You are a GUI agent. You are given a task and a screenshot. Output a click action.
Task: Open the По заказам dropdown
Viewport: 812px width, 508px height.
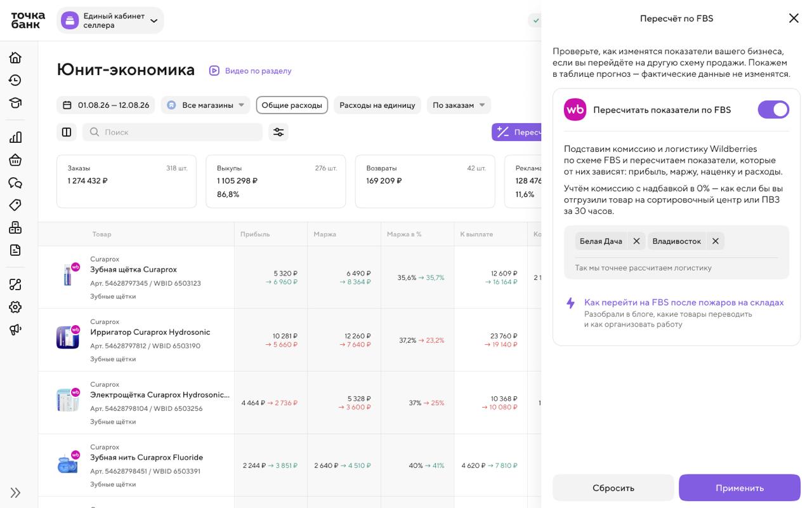click(x=459, y=105)
